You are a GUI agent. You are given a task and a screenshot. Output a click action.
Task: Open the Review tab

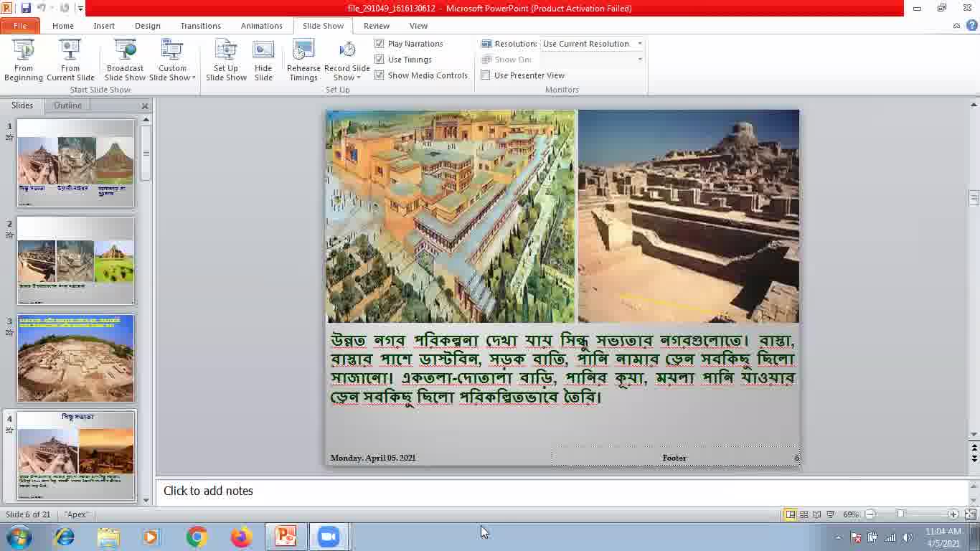coord(377,26)
